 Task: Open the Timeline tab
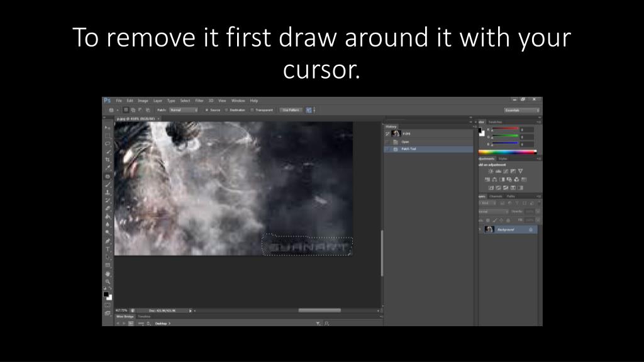pyautogui.click(x=144, y=317)
